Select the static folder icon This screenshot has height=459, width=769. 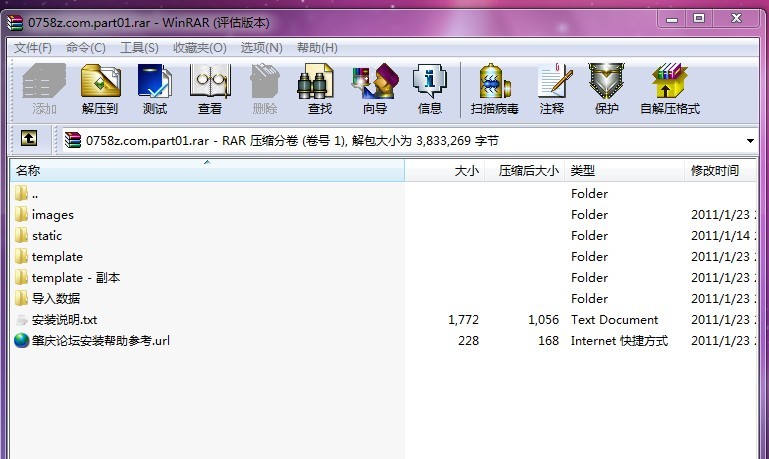pos(21,235)
